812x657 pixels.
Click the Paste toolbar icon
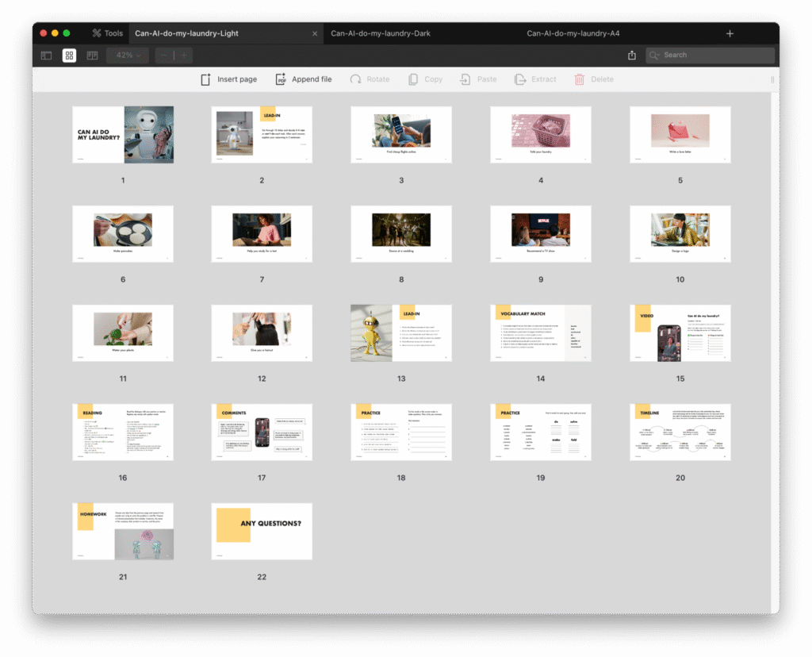pos(478,79)
